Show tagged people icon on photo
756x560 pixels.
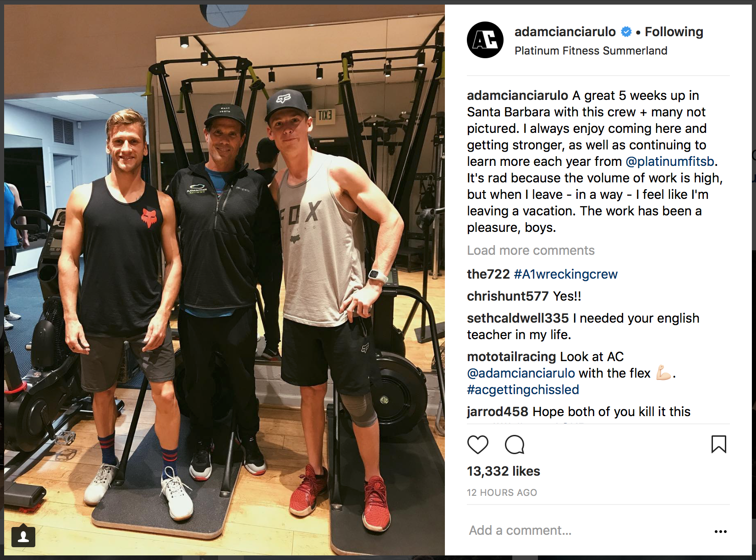(23, 536)
